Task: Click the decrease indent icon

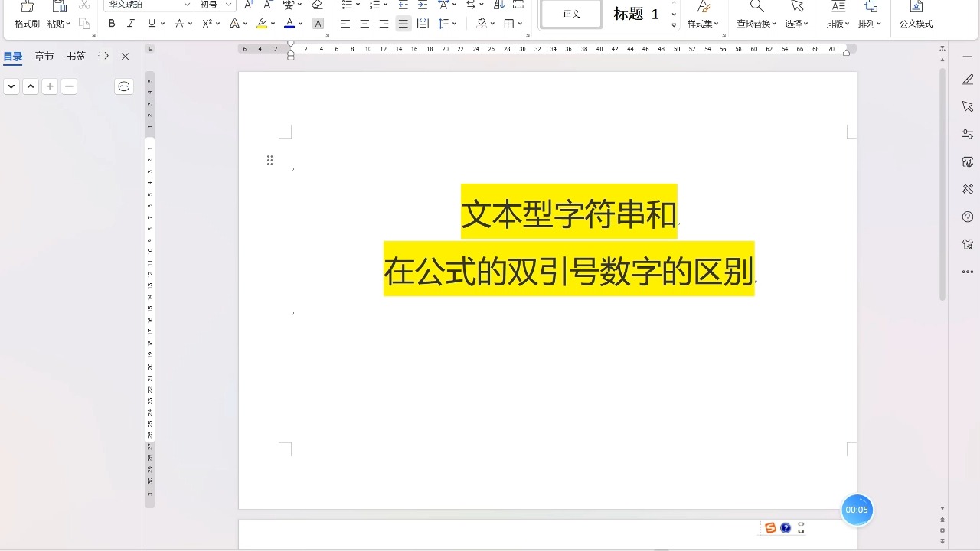Action: click(403, 5)
